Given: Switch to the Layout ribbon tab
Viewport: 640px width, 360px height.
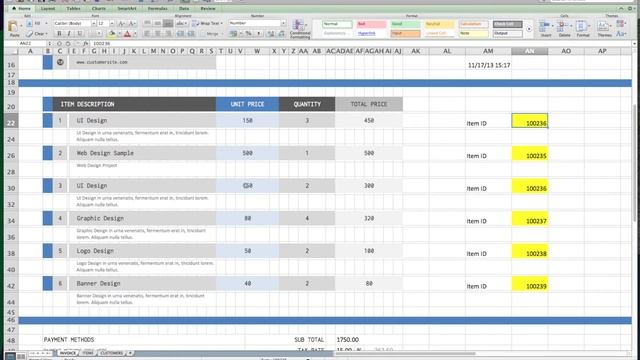Looking at the screenshot, I should click(x=48, y=9).
